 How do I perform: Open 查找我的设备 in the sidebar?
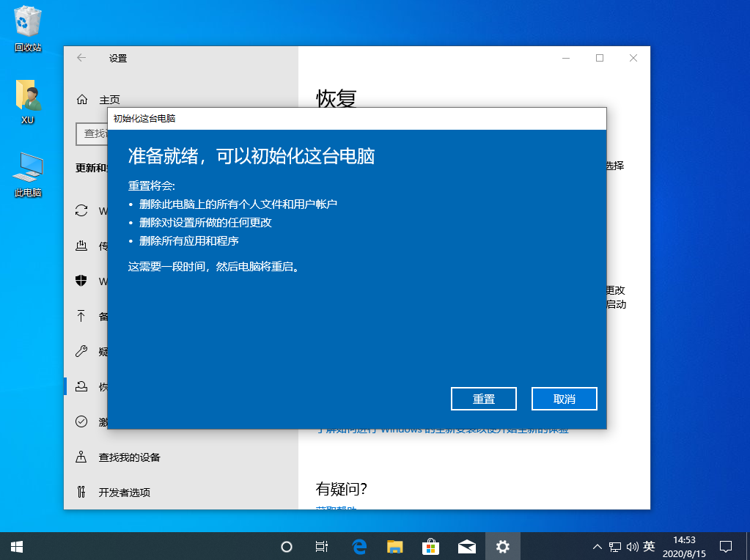pos(129,457)
